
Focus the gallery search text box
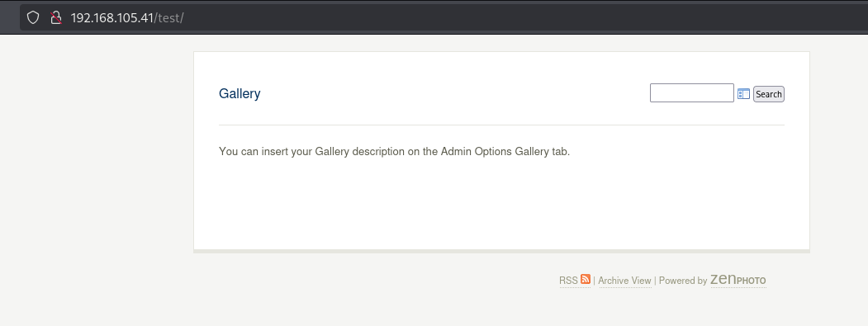click(x=691, y=93)
